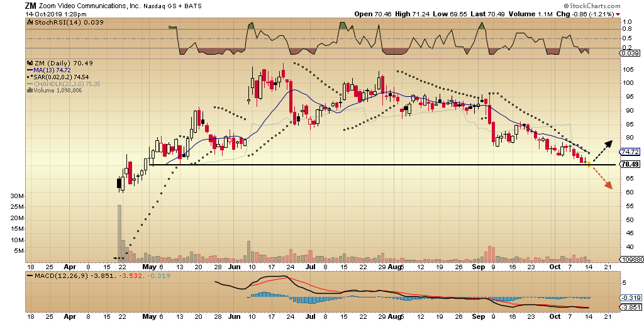Click the -3.851 tag on the right axis
Viewport: 644px width, 322px height.
[x=630, y=307]
